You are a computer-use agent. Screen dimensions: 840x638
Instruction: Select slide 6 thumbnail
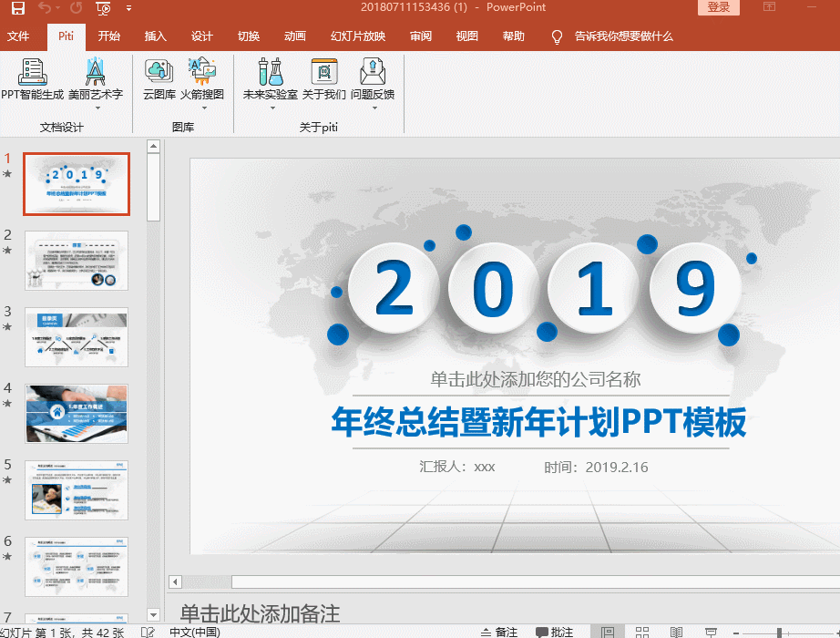point(77,567)
